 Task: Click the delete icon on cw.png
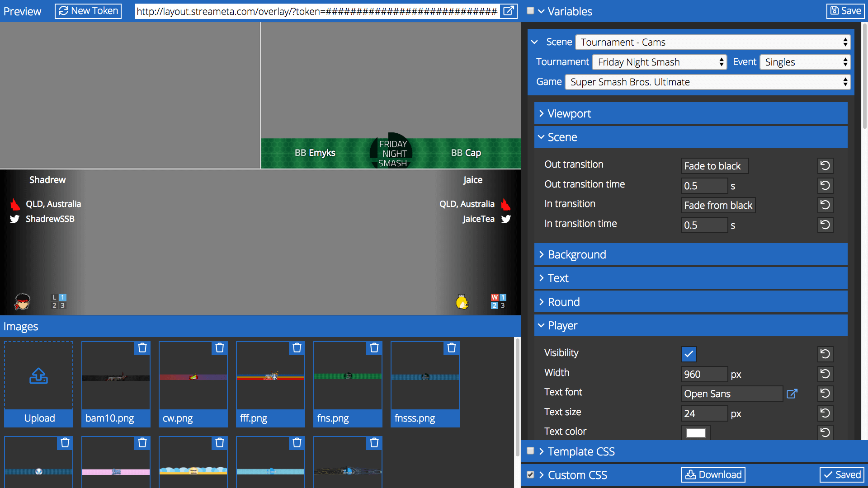[220, 348]
